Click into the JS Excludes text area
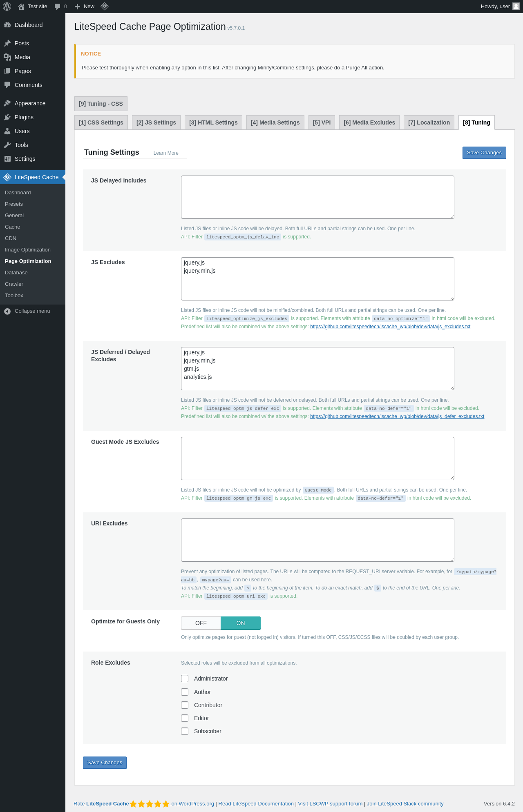The image size is (523, 812). (x=317, y=279)
